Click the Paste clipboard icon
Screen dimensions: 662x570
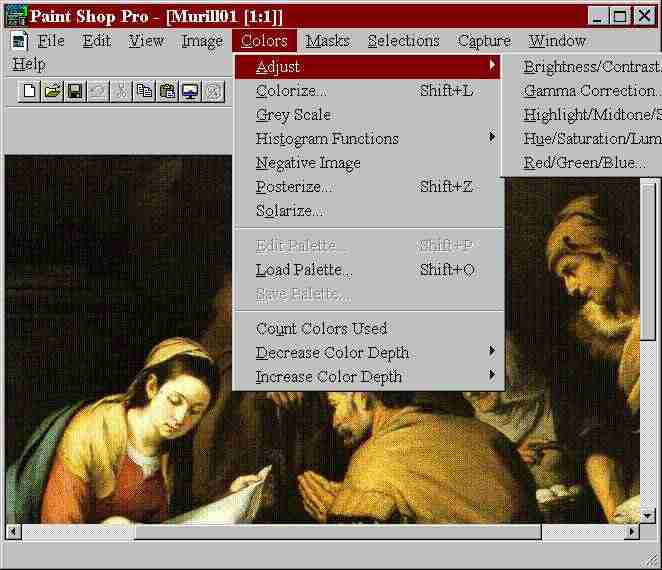tap(167, 91)
